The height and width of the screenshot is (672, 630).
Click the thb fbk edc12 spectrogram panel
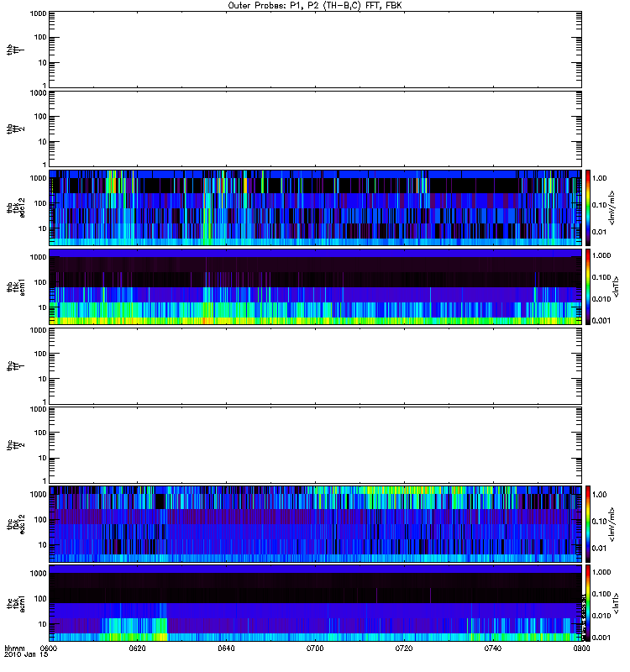click(315, 207)
